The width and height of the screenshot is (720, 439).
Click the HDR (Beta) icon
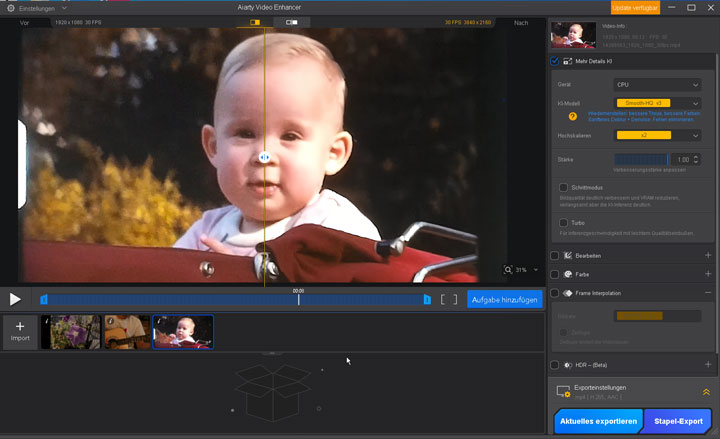pos(568,365)
